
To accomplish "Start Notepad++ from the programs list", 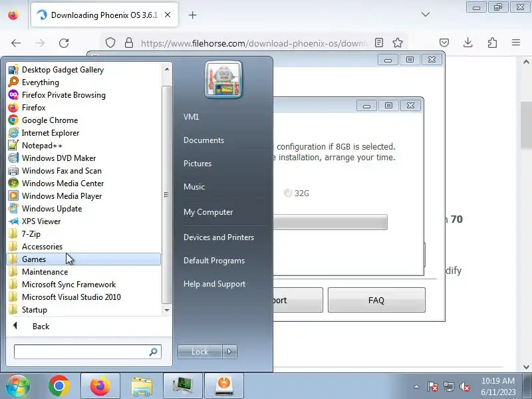I will (84, 146).
